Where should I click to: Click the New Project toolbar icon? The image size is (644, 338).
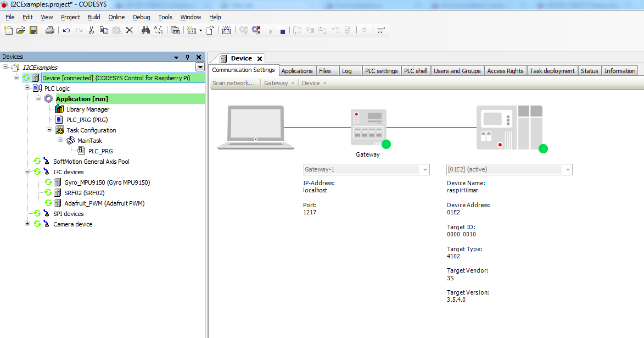click(8, 30)
